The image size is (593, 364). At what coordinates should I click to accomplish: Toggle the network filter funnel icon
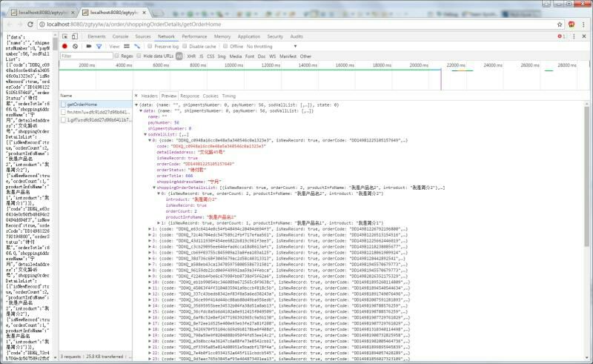click(x=99, y=46)
